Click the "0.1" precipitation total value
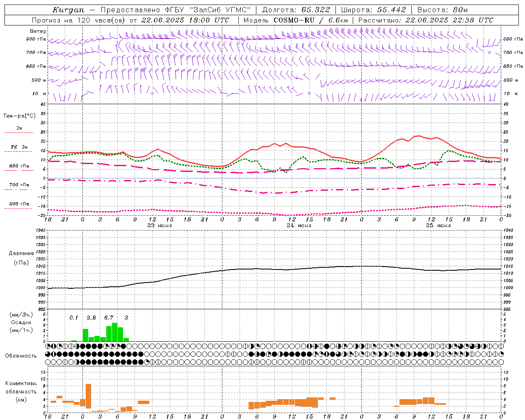The image size is (525, 420). point(74,317)
